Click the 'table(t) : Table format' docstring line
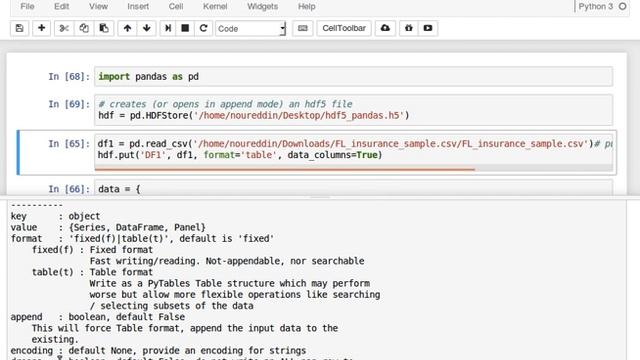The height and width of the screenshot is (360, 640). click(x=92, y=272)
